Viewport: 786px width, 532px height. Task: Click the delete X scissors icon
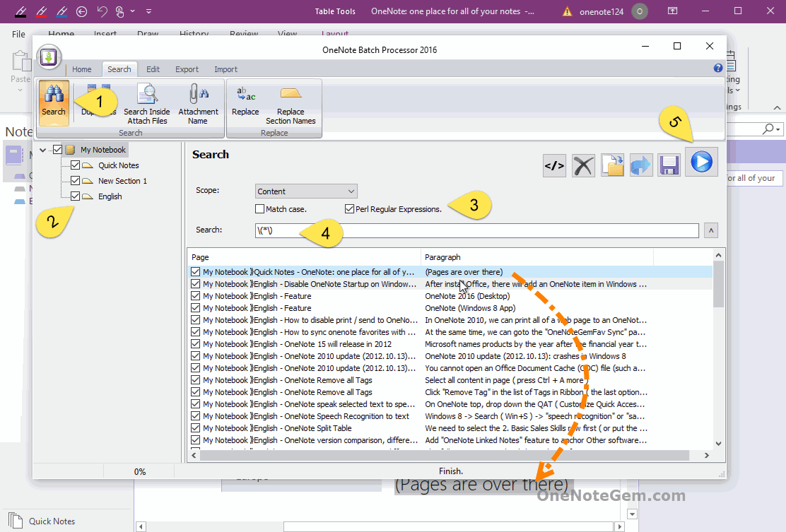[583, 165]
